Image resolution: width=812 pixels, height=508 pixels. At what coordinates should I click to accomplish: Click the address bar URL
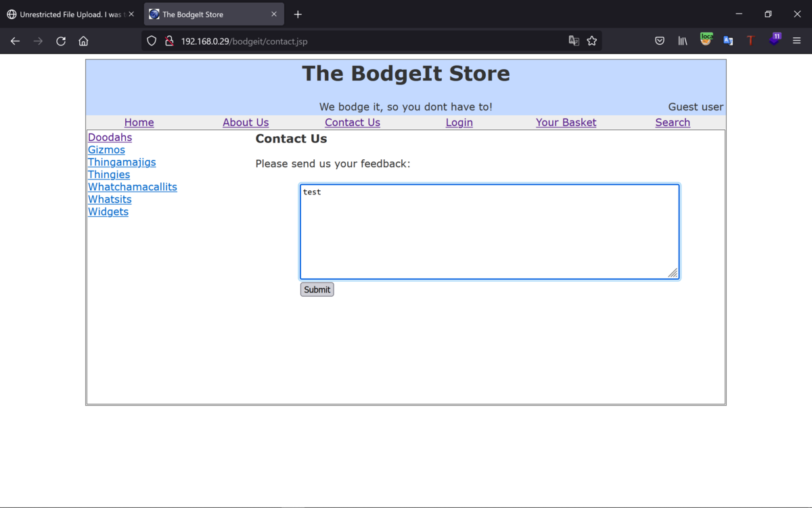click(244, 41)
